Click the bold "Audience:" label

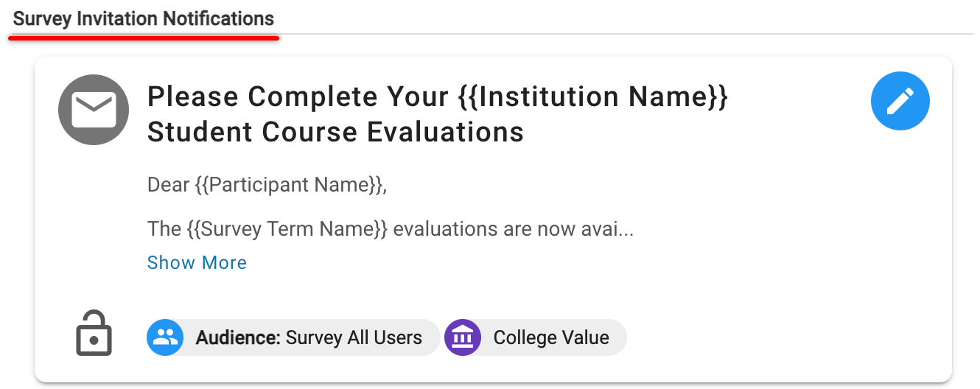click(238, 337)
